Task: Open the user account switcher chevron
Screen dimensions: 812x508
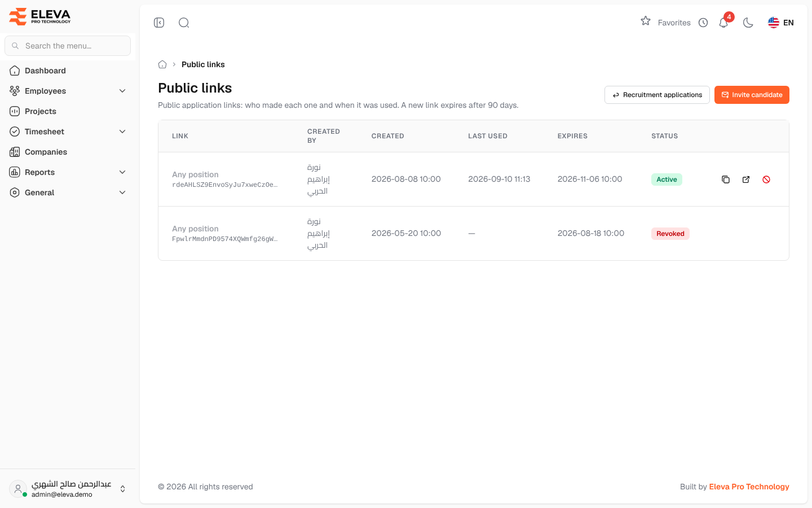Action: (x=122, y=489)
